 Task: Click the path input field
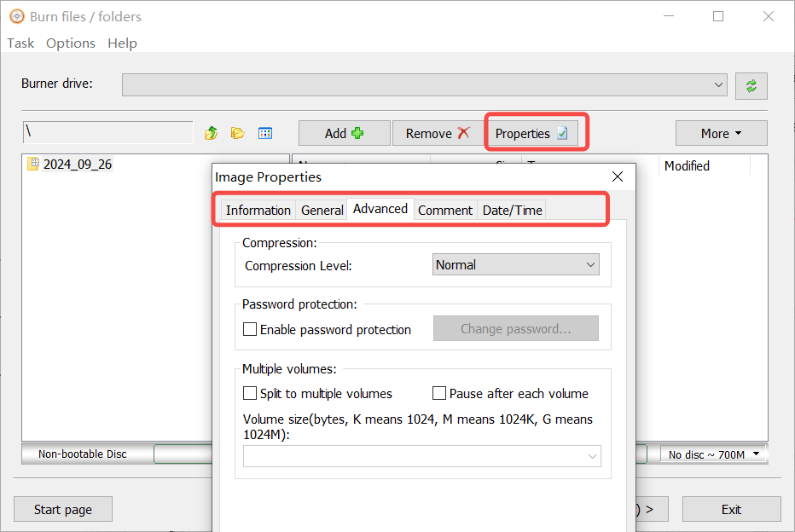(x=108, y=132)
